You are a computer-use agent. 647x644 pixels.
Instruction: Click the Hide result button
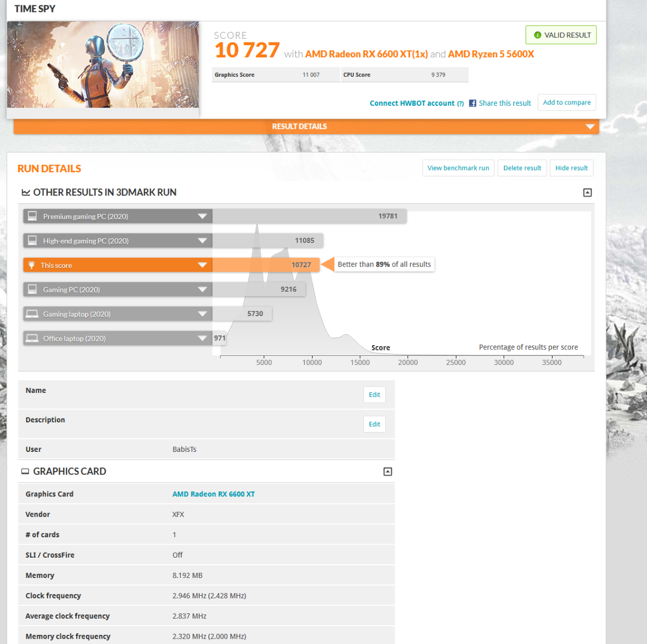click(x=571, y=168)
